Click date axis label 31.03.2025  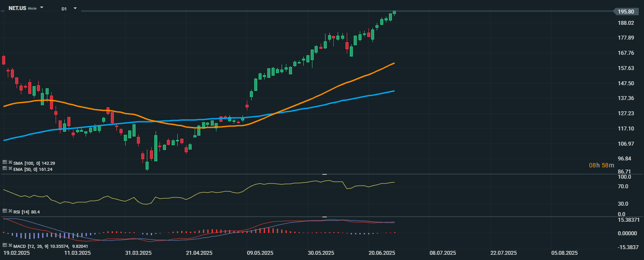[x=138, y=253]
